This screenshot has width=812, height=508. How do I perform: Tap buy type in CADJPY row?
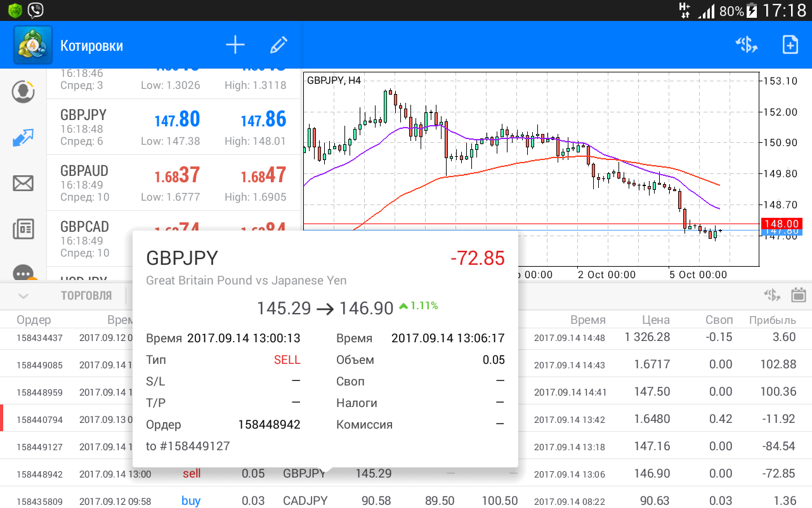(x=191, y=501)
